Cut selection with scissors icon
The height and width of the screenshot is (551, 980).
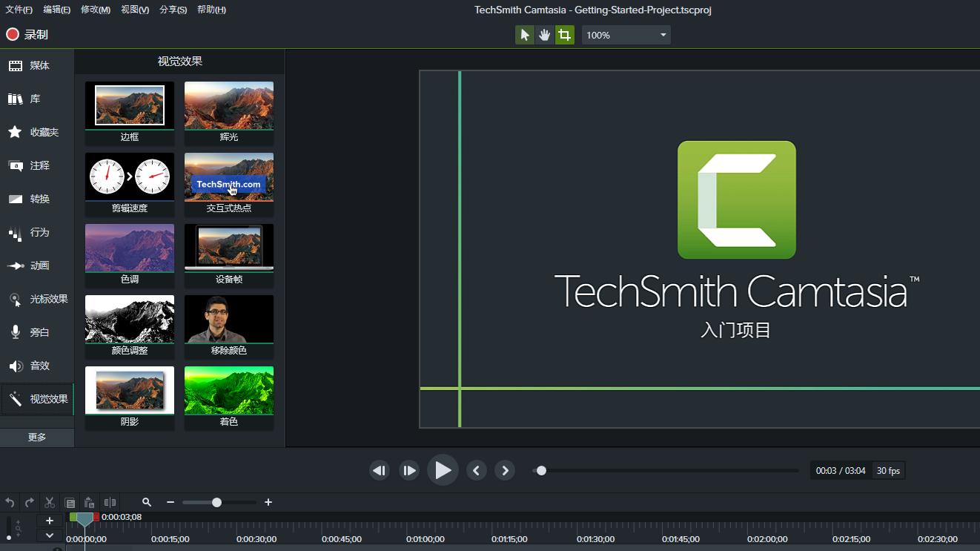(x=50, y=502)
